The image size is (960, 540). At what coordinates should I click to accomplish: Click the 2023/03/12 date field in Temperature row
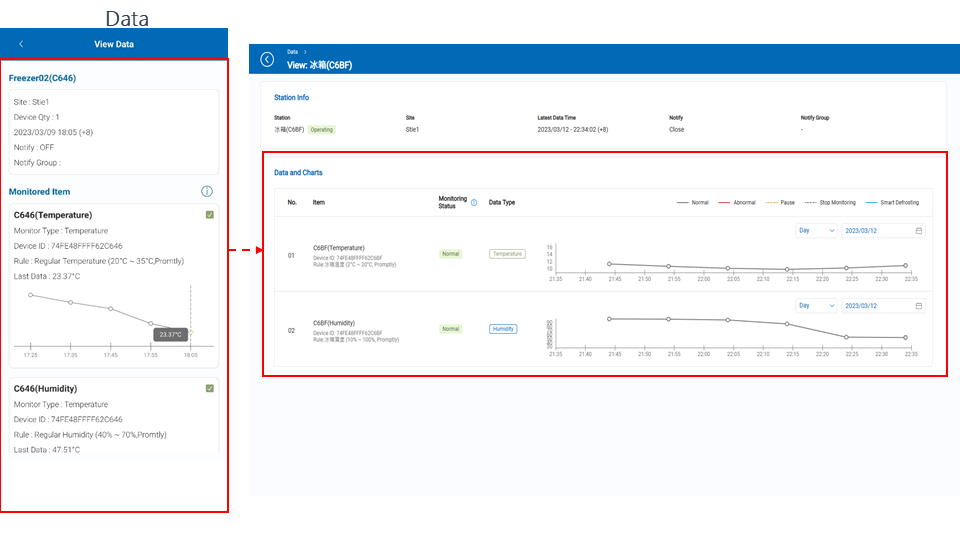pyautogui.click(x=878, y=230)
